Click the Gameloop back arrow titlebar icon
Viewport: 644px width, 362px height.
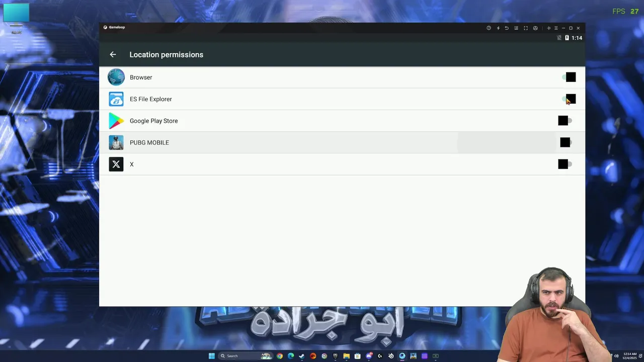pyautogui.click(x=507, y=28)
